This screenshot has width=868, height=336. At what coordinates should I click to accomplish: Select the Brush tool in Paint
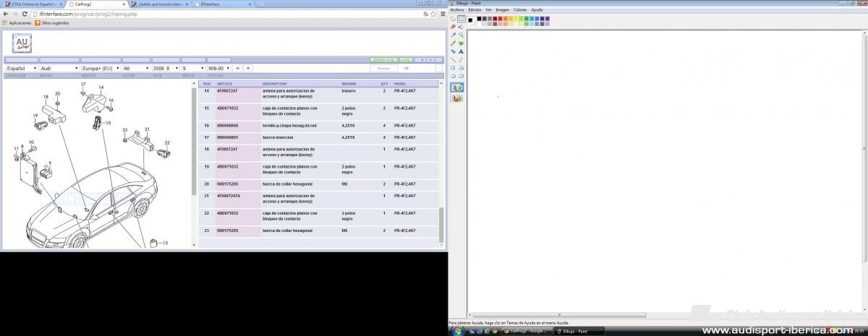coord(461,43)
